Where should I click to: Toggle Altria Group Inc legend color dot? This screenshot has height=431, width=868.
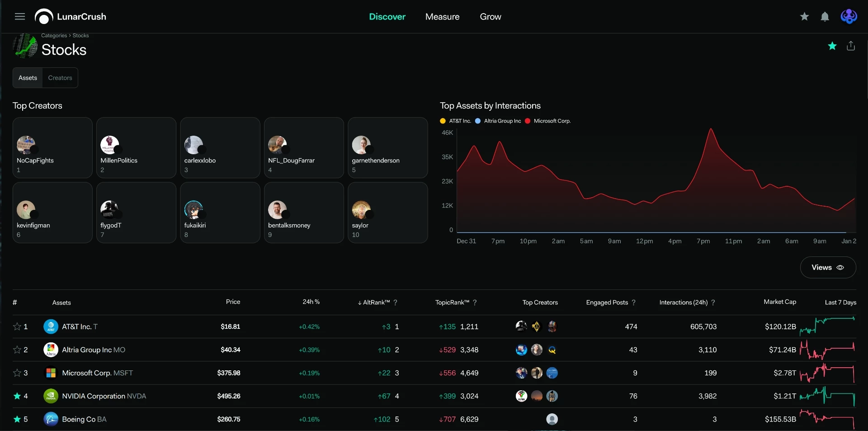tap(478, 121)
